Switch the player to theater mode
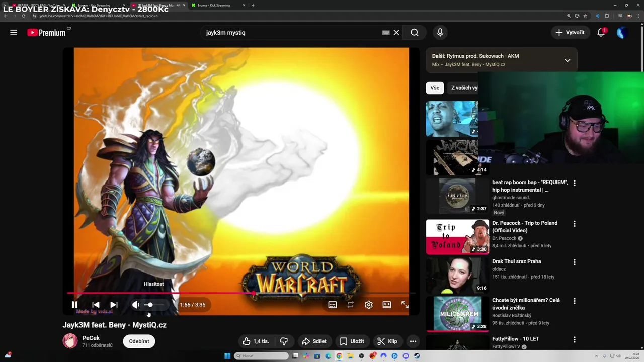 [x=387, y=305]
